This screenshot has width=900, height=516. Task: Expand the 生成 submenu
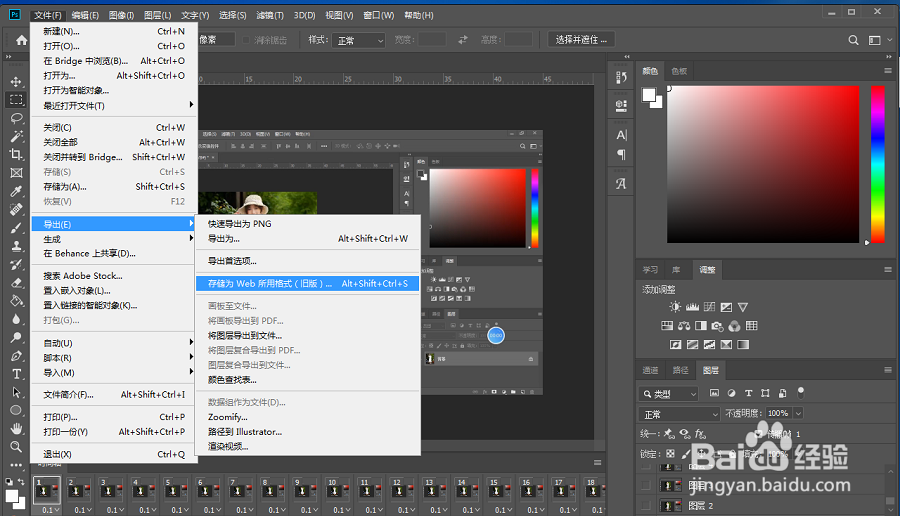[114, 239]
